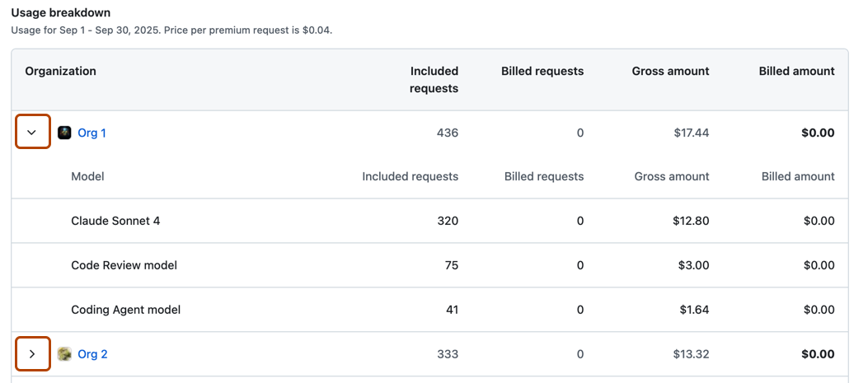
Task: Select the Claude Sonnet 4 row
Action: pos(115,221)
